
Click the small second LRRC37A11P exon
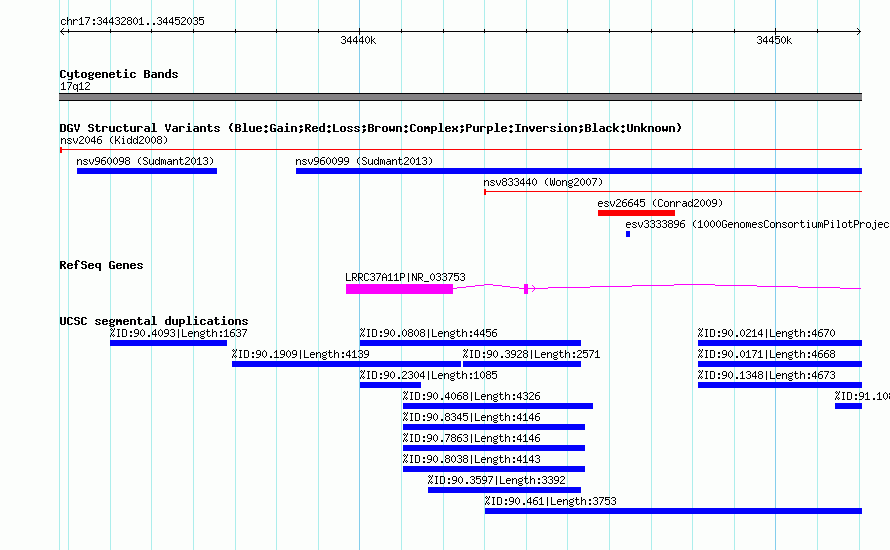[x=526, y=289]
